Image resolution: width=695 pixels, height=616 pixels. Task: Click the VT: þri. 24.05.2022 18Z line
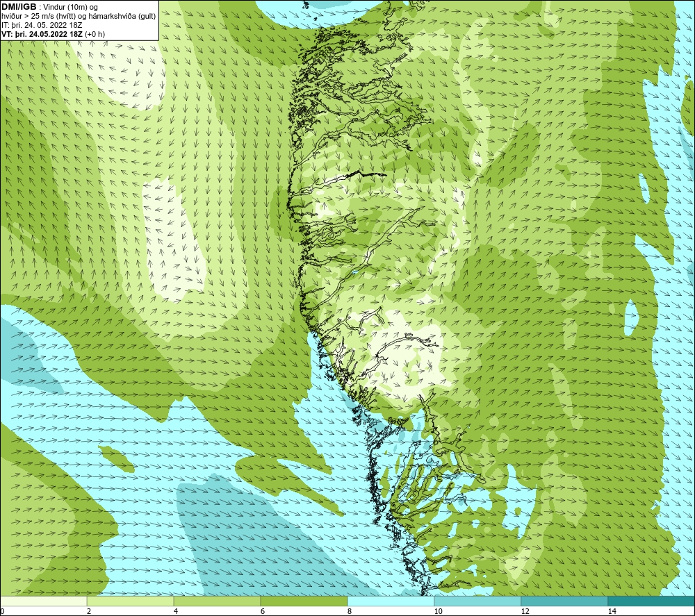coord(54,34)
